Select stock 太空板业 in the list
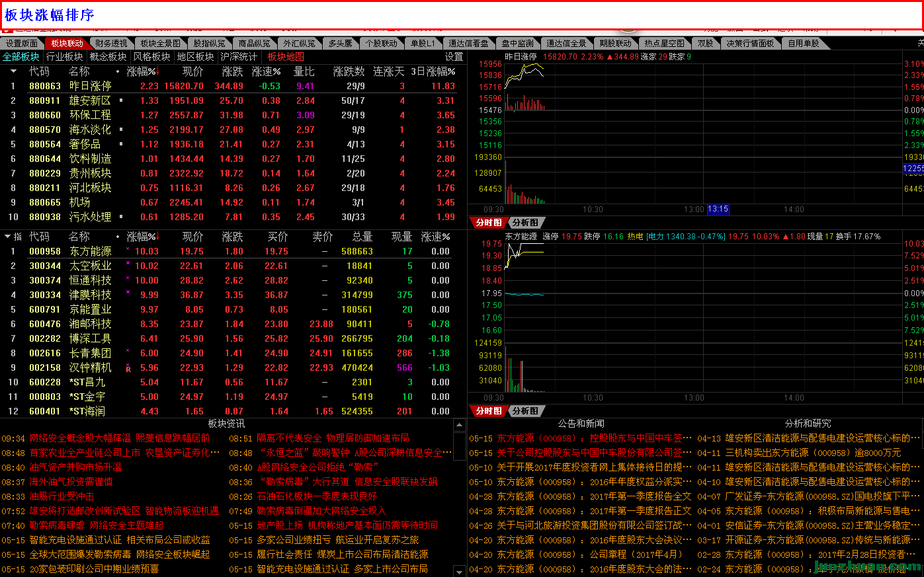The image size is (924, 577). (x=231, y=266)
